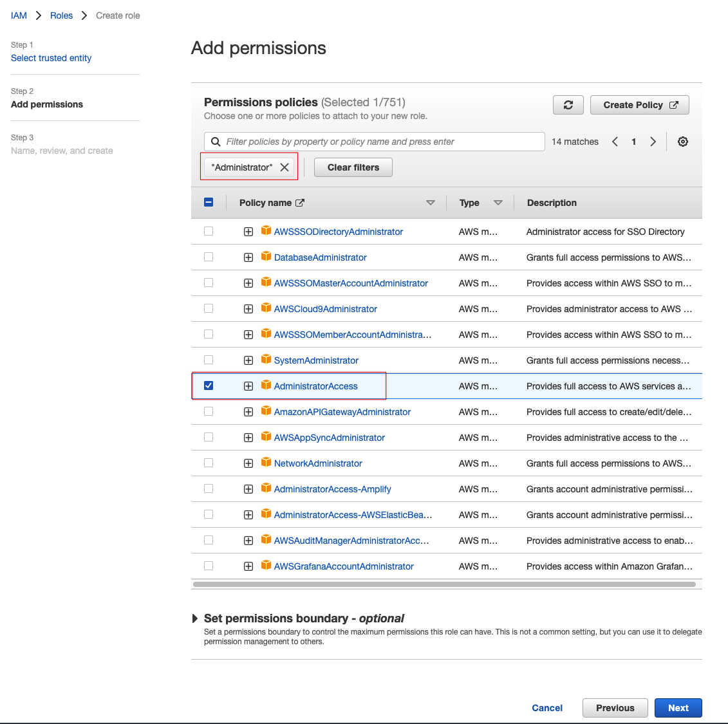The image size is (728, 724).
Task: Open the AdministratorAccess policy link
Action: click(315, 386)
